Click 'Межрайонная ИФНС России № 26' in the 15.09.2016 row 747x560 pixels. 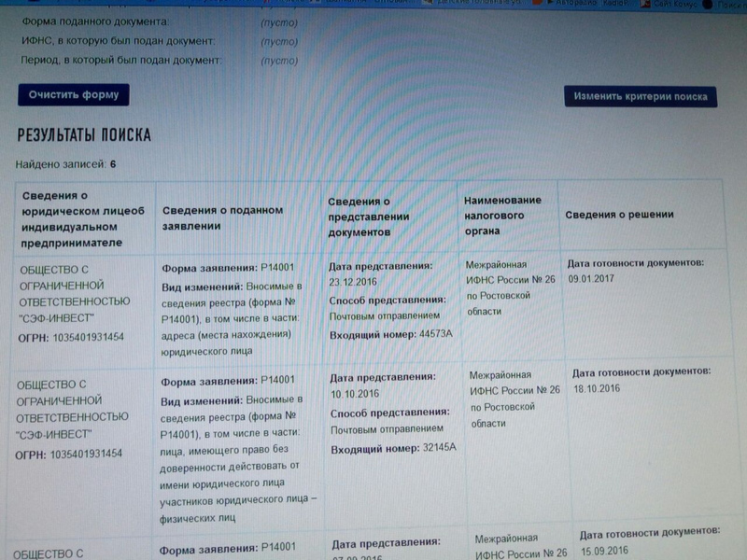(x=521, y=547)
